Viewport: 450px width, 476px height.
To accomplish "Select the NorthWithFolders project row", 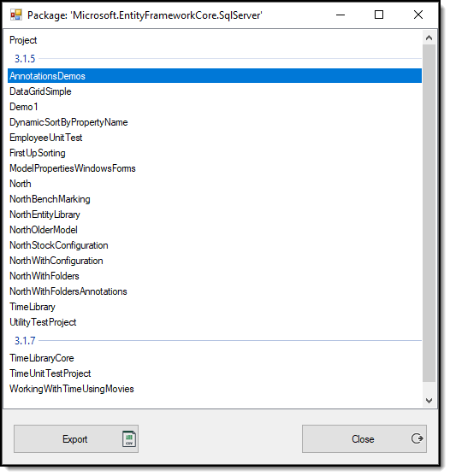I will (215, 276).
